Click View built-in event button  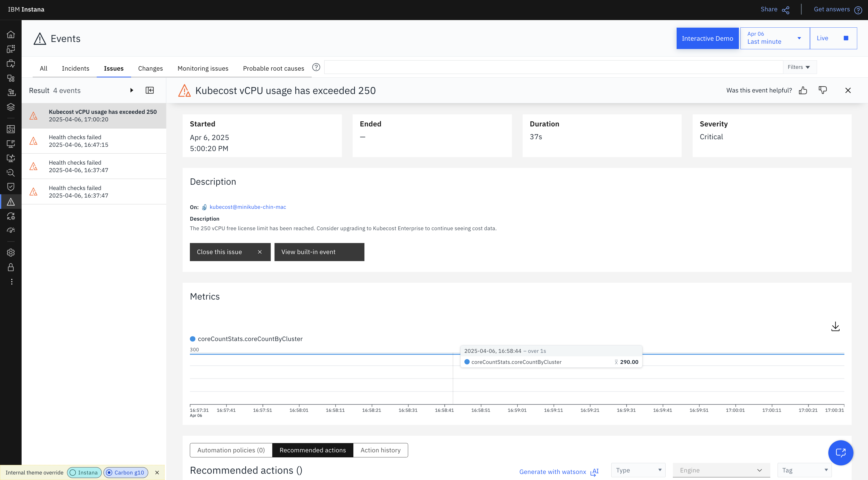(x=319, y=252)
